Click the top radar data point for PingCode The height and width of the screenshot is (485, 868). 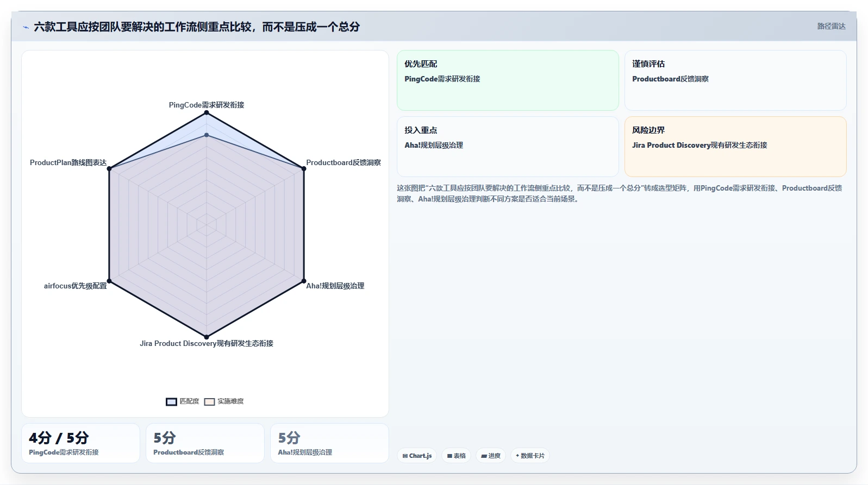coord(207,112)
